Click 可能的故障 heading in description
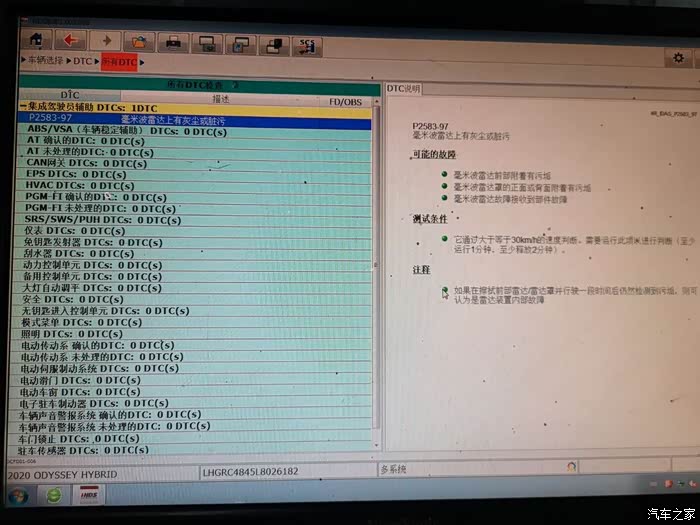The width and height of the screenshot is (700, 525). [434, 155]
